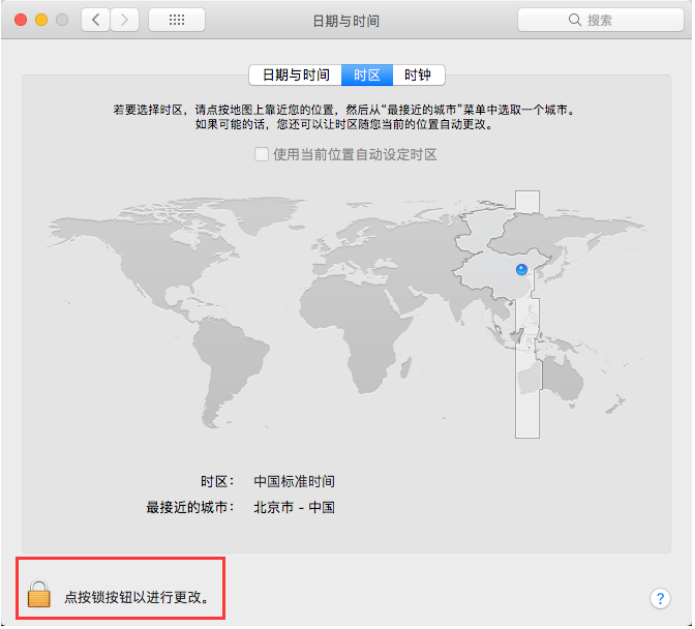Go forward with the right arrow button
This screenshot has width=695, height=629.
coord(125,20)
